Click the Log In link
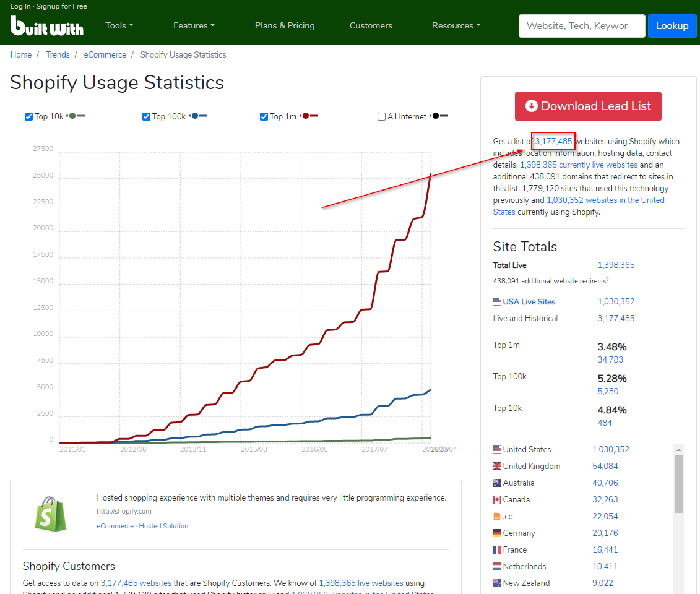 pyautogui.click(x=20, y=6)
